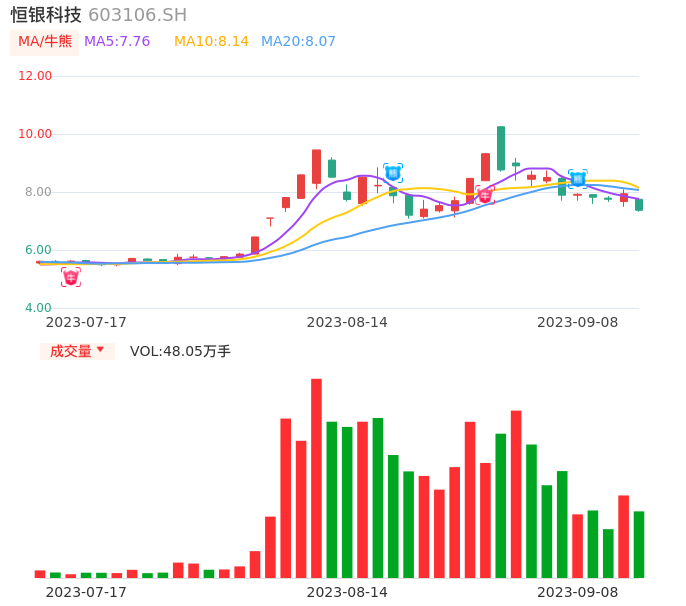Click the 恒银科技 stock name title
The height and width of the screenshot is (606, 686).
[x=46, y=15]
